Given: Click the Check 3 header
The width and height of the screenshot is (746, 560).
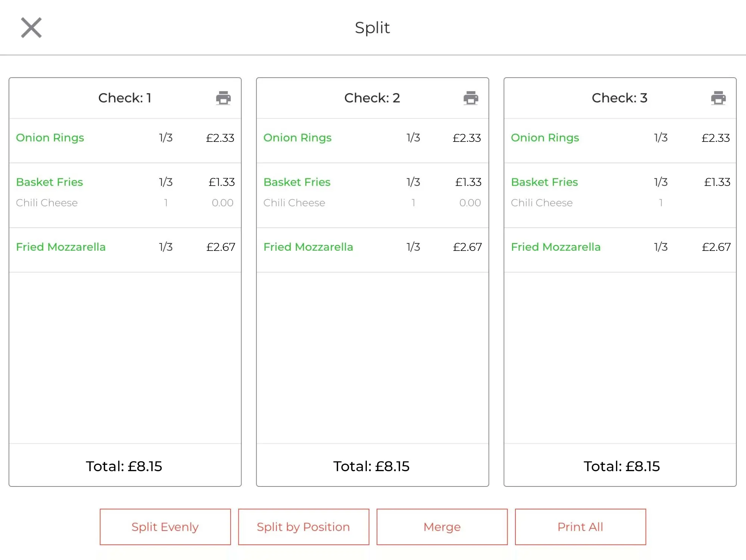Looking at the screenshot, I should pos(619,98).
